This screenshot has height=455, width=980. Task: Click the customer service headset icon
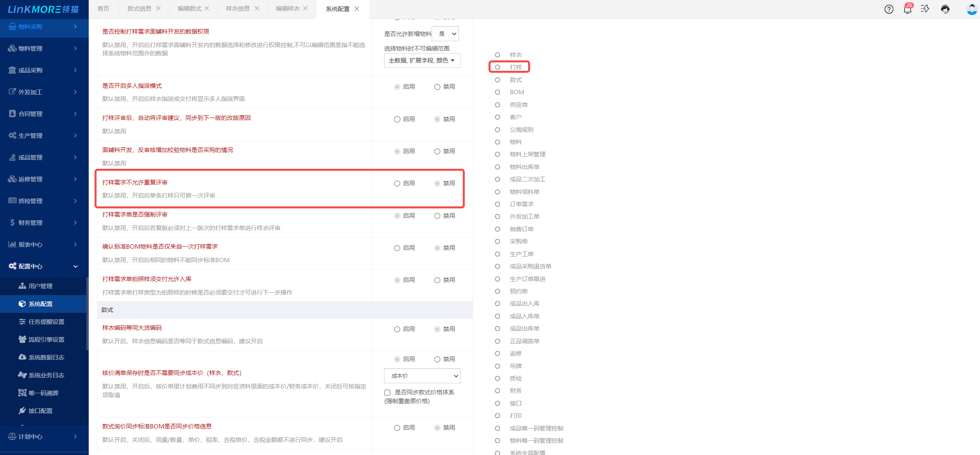tap(945, 9)
